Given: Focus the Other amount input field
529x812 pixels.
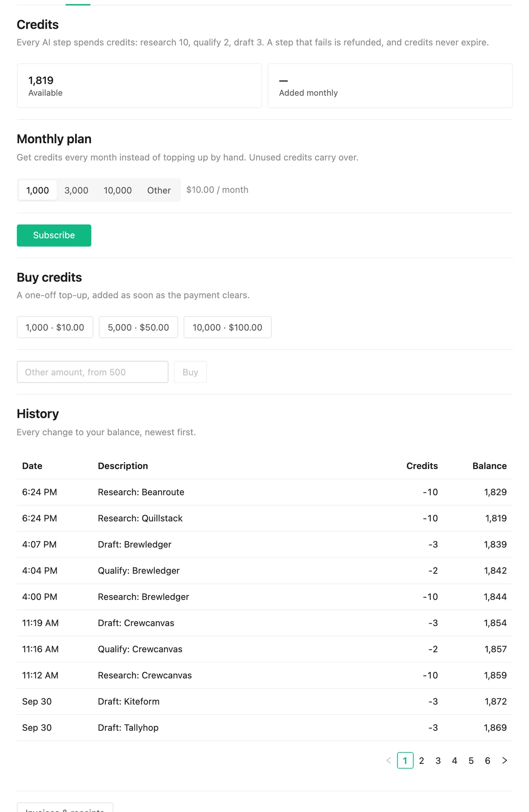Looking at the screenshot, I should pyautogui.click(x=93, y=372).
